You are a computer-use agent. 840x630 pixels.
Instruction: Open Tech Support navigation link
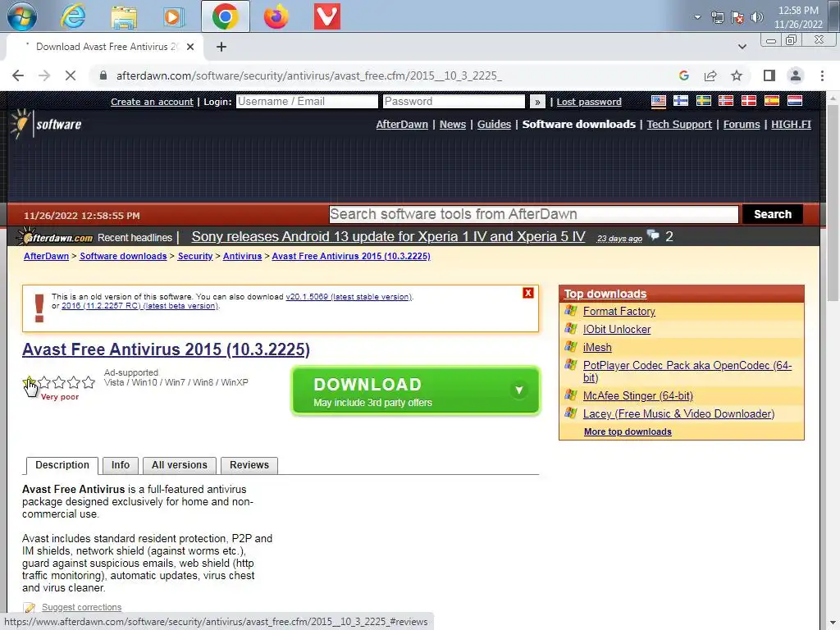coord(679,125)
